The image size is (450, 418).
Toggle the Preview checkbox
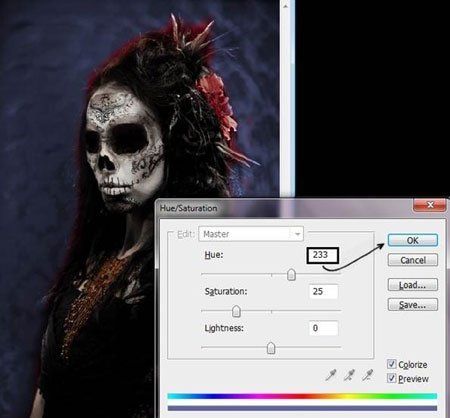coord(392,378)
